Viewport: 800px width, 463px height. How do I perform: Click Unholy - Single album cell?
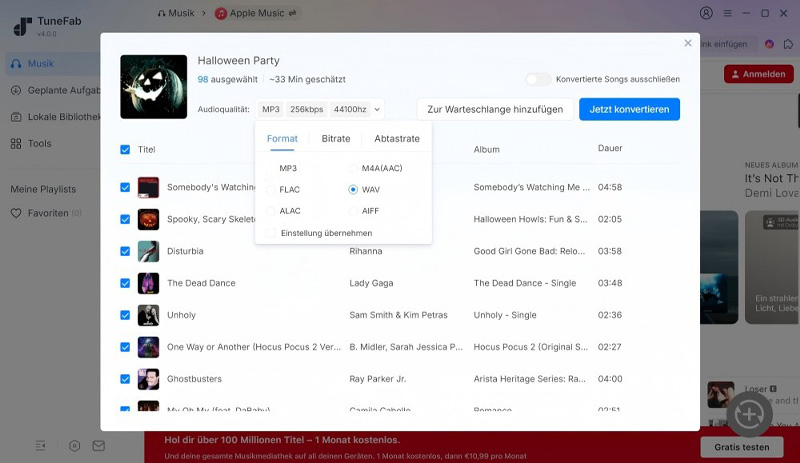click(505, 315)
